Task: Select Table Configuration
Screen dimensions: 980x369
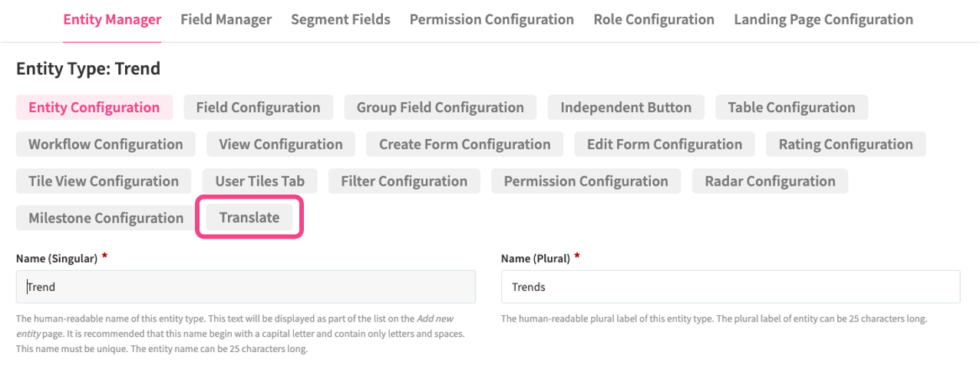Action: tap(791, 107)
